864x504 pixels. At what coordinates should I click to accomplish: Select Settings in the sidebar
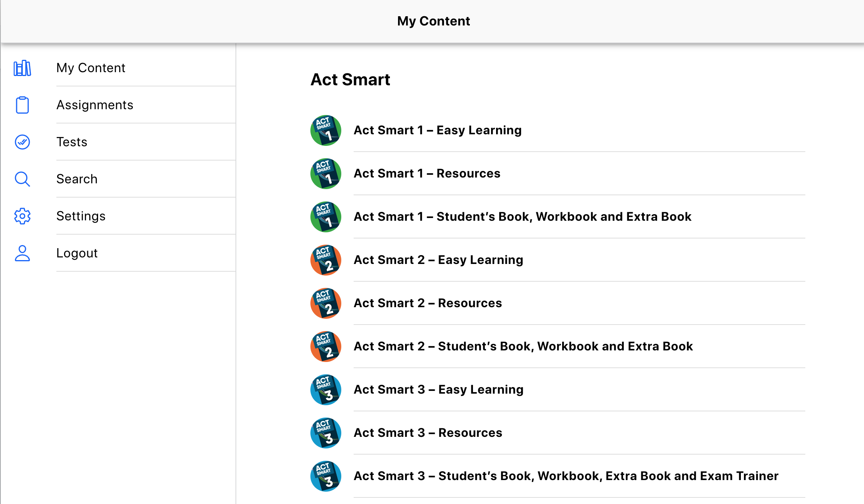click(81, 216)
